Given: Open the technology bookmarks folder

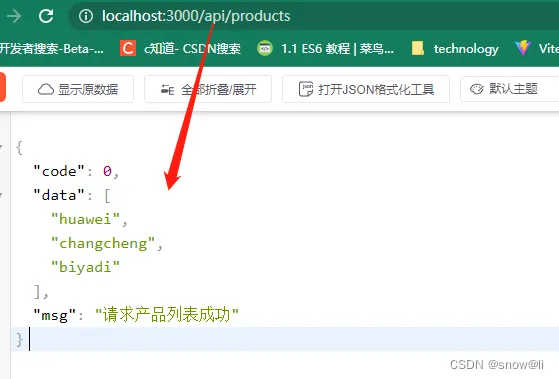Looking at the screenshot, I should (455, 48).
